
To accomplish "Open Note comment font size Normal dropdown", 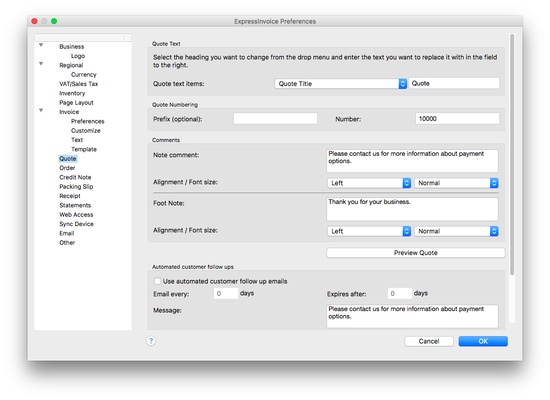I will point(456,183).
